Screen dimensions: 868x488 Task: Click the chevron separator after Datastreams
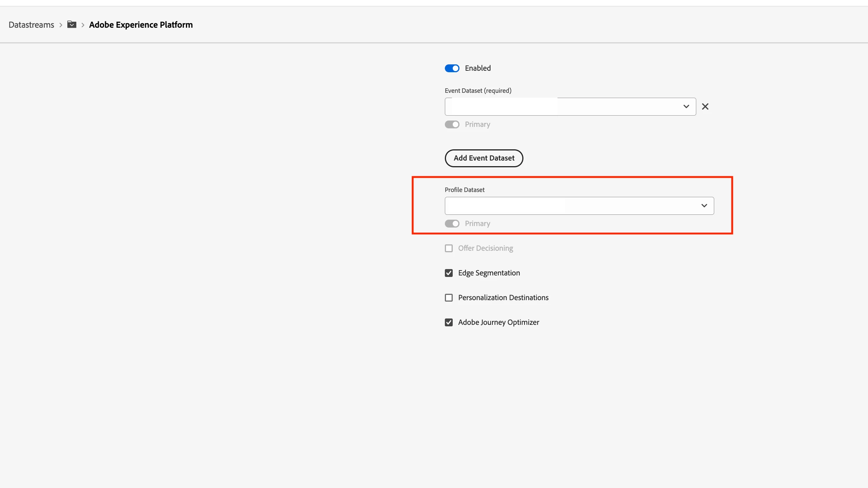point(61,25)
